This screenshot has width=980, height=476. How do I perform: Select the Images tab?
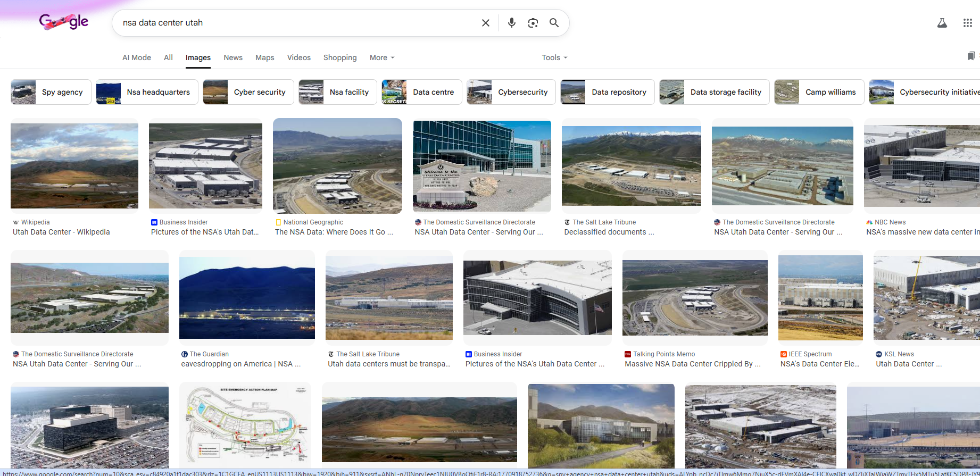tap(198, 57)
